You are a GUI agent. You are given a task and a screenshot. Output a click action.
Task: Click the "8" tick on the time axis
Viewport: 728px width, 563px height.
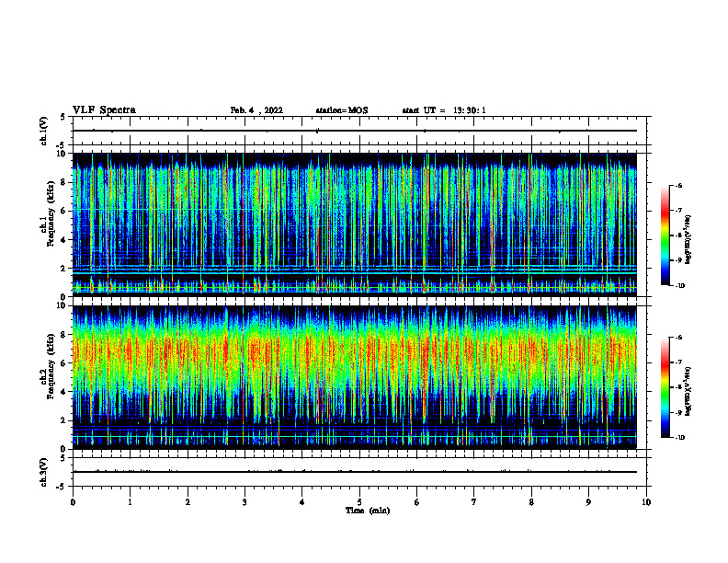tap(531, 502)
